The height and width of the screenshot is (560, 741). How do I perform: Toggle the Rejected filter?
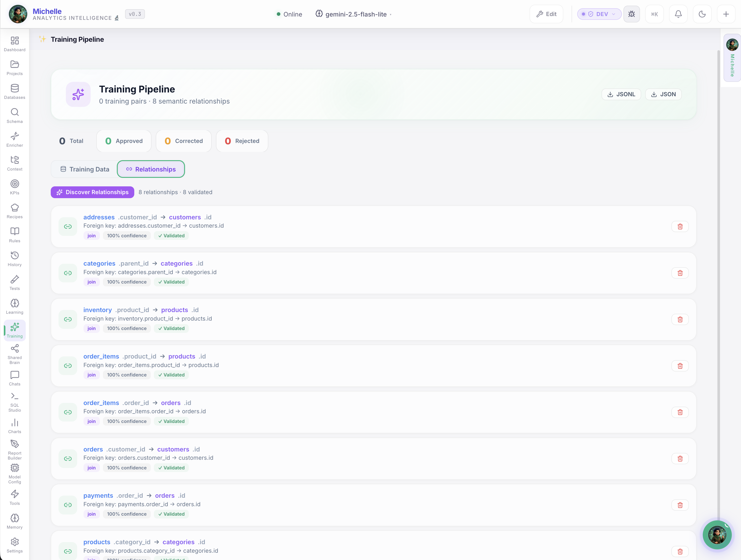point(242,141)
